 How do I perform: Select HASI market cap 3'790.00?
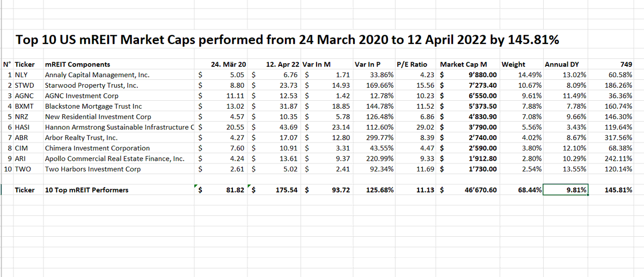[x=483, y=127]
